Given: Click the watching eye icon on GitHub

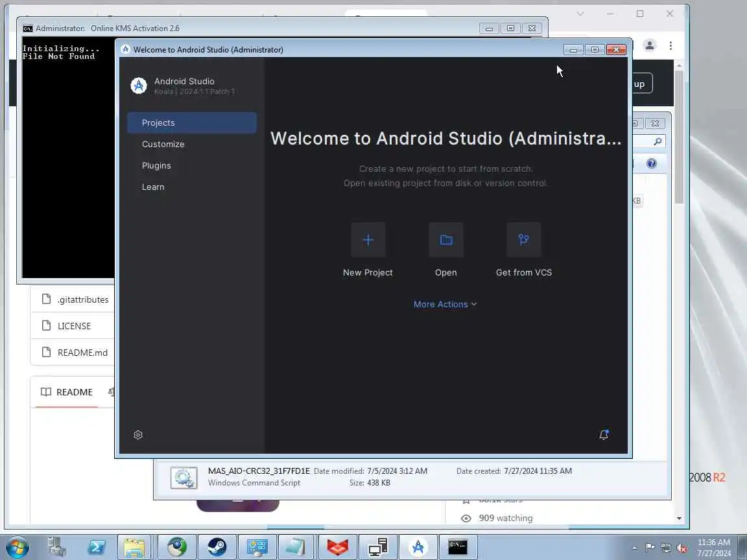Looking at the screenshot, I should coord(466,518).
